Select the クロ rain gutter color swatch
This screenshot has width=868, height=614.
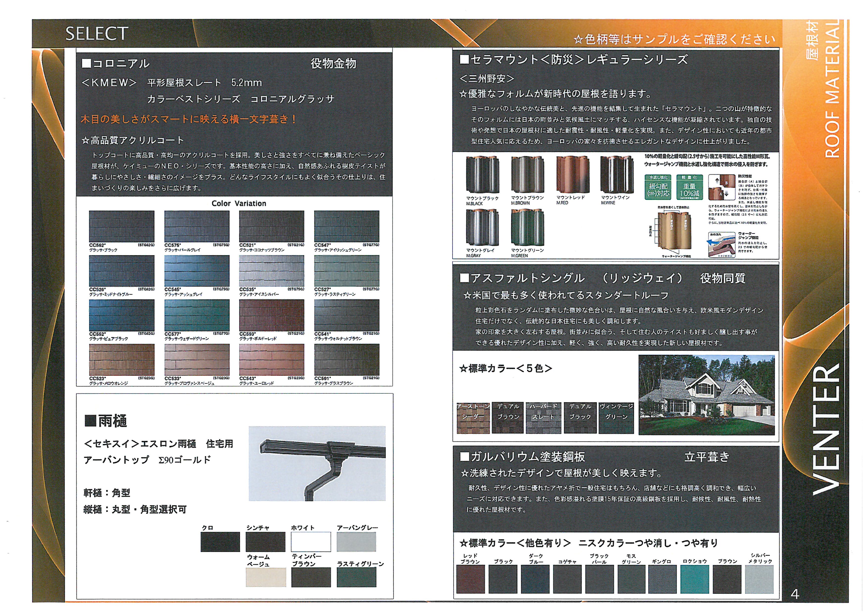(x=220, y=542)
